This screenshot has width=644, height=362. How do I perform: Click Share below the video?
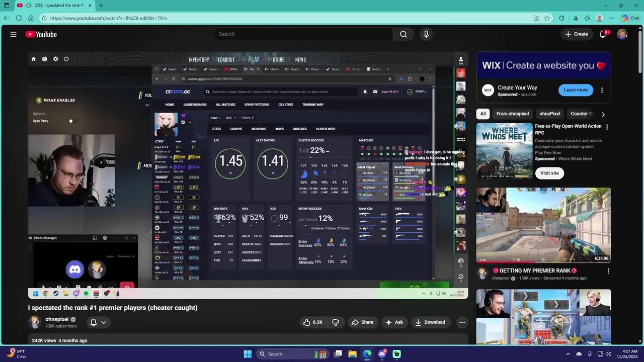tap(362, 322)
